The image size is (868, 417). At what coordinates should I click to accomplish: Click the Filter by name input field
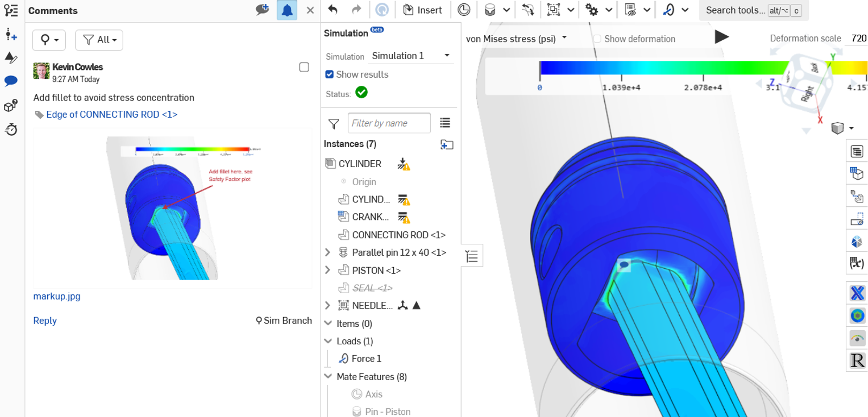coord(389,123)
